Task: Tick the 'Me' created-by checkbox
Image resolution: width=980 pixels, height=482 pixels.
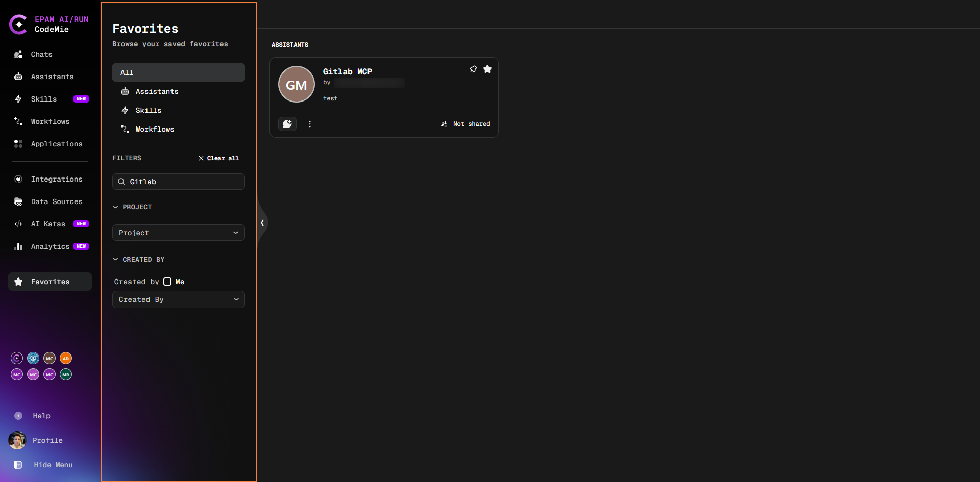Action: [x=167, y=282]
